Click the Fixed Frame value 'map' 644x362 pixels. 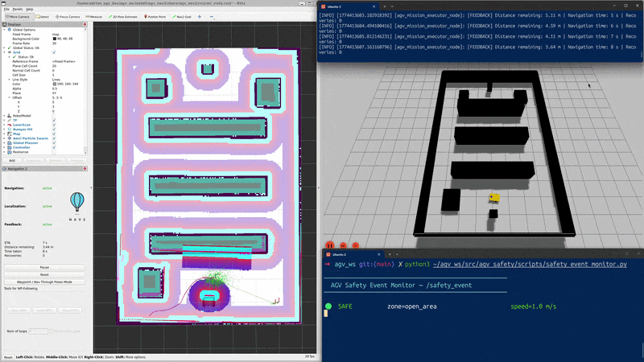[x=56, y=34]
